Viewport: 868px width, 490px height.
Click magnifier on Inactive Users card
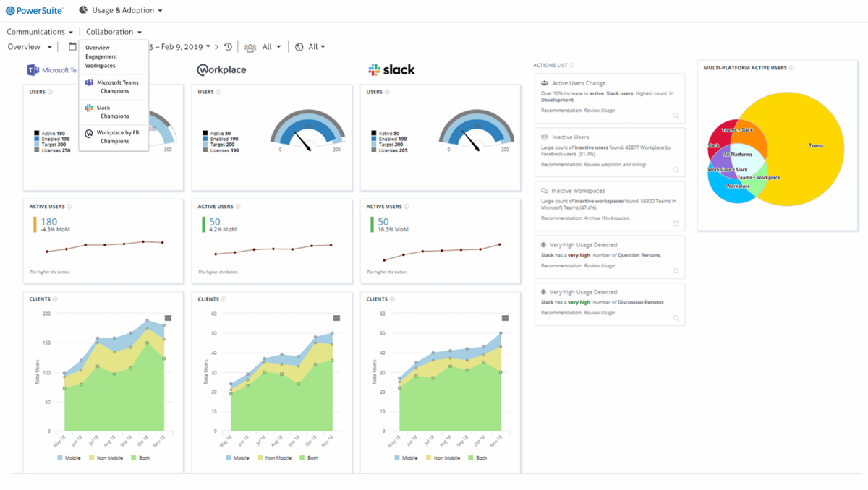click(676, 170)
